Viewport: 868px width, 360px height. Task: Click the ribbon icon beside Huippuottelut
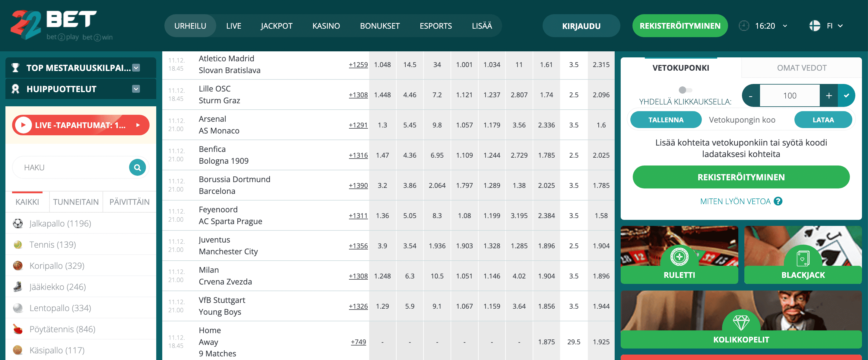[15, 89]
